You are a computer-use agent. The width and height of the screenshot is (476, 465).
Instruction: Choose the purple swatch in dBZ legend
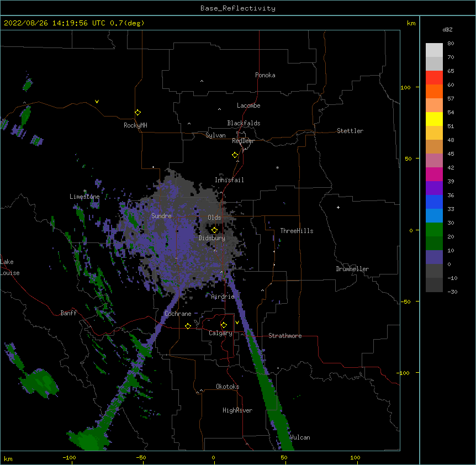pos(434,188)
